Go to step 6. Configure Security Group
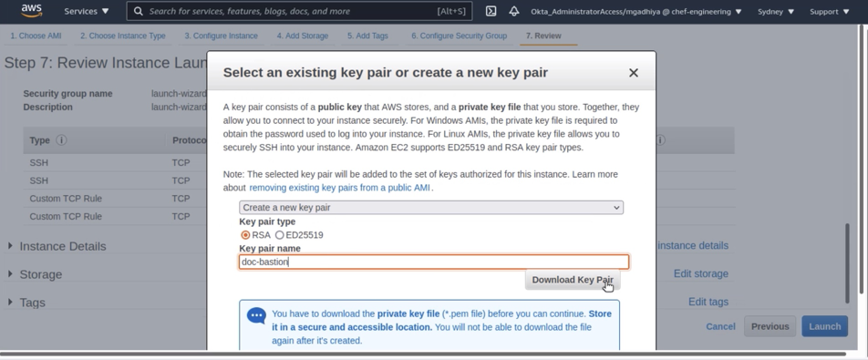 [459, 36]
